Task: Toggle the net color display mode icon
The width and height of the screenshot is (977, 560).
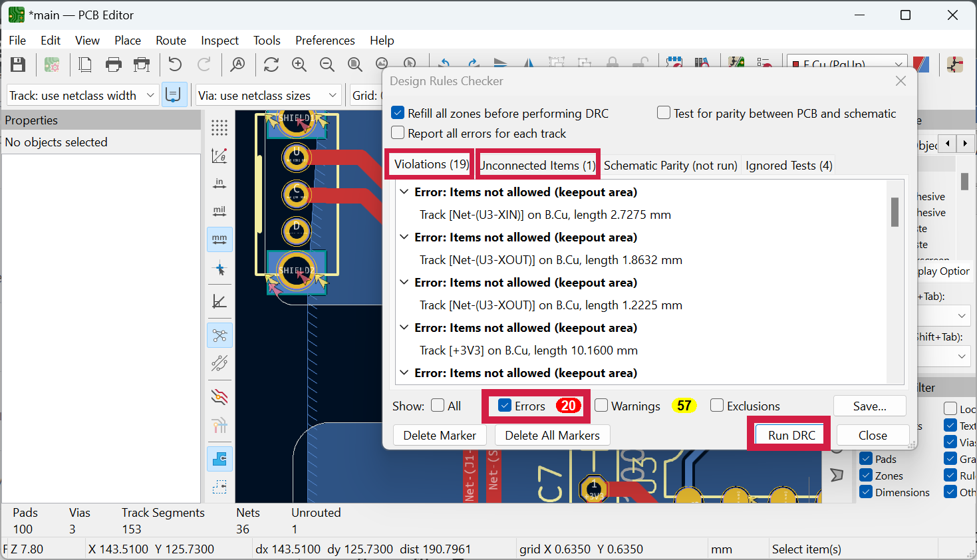Action: (x=219, y=425)
